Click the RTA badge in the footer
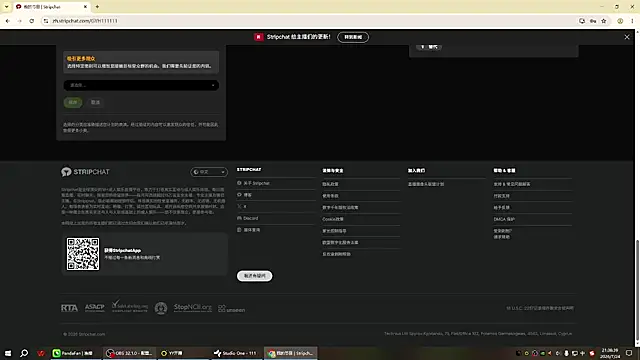Screen dimensions: 640x360 pos(69,308)
